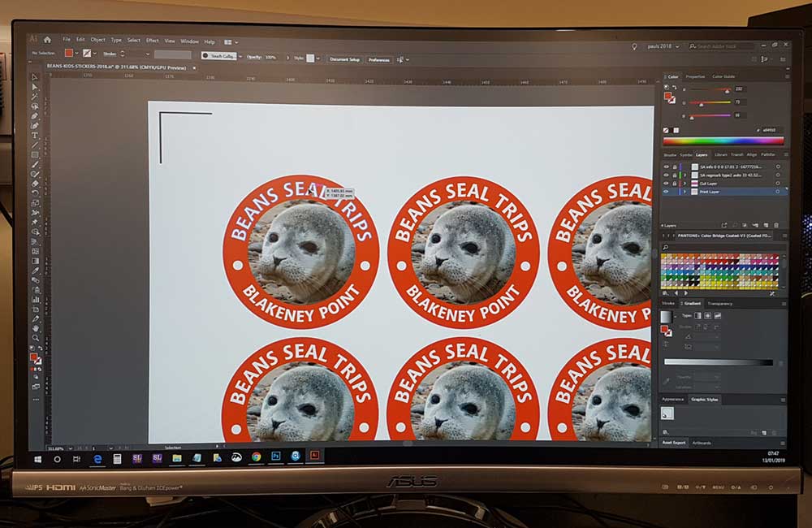Expand the Print Layer contents

(685, 192)
